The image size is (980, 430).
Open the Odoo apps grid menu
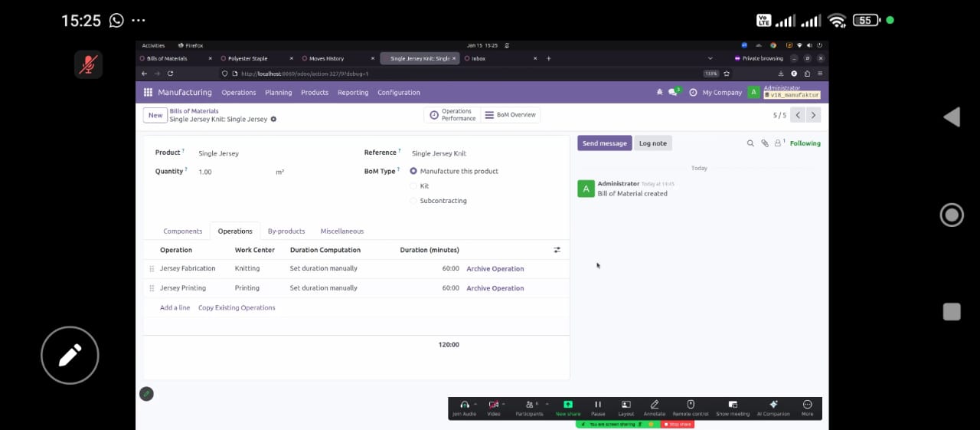point(148,93)
